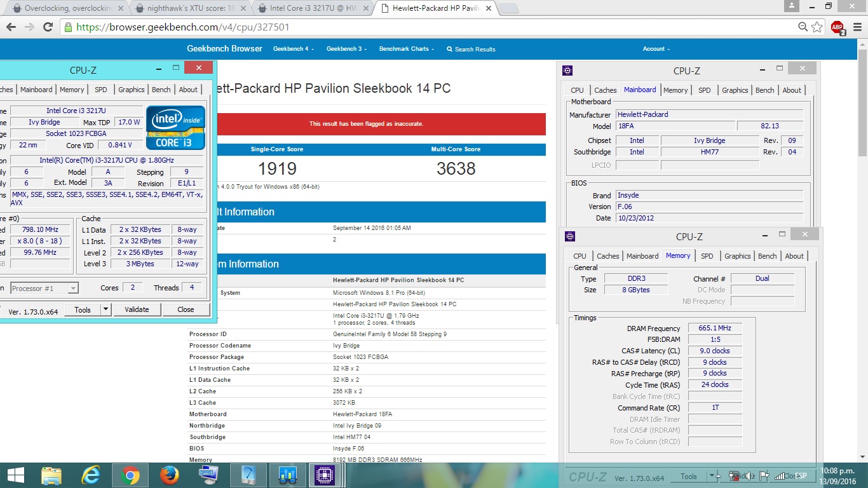Open the computer-monitor app on the taskbar
The image size is (868, 488).
pos(208,475)
